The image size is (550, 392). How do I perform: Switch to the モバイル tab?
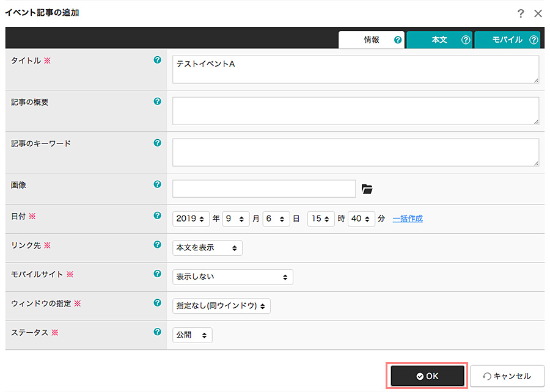(x=507, y=40)
